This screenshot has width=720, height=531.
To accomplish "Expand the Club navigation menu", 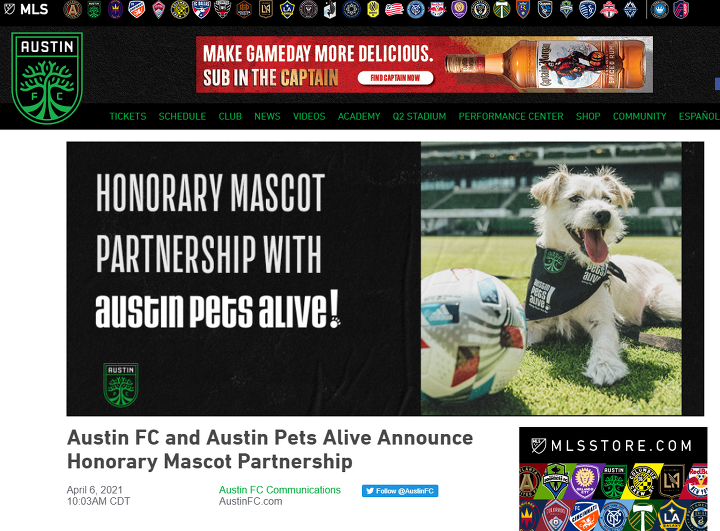I will click(230, 117).
